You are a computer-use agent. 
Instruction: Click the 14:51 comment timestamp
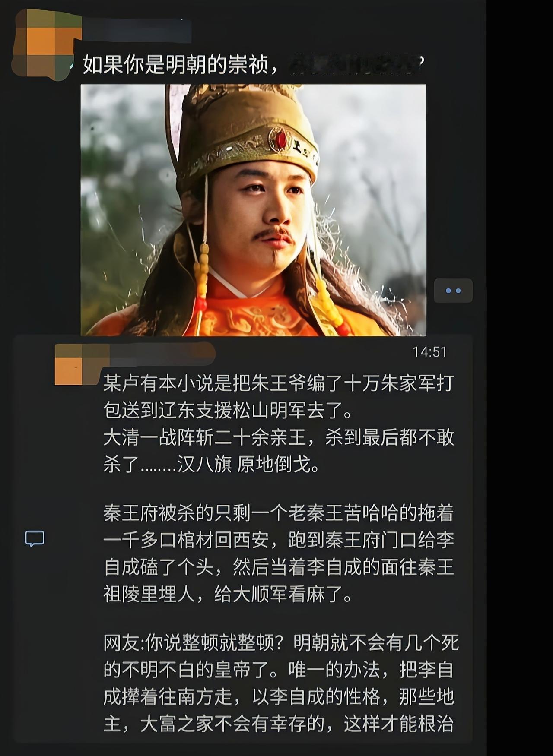429,352
